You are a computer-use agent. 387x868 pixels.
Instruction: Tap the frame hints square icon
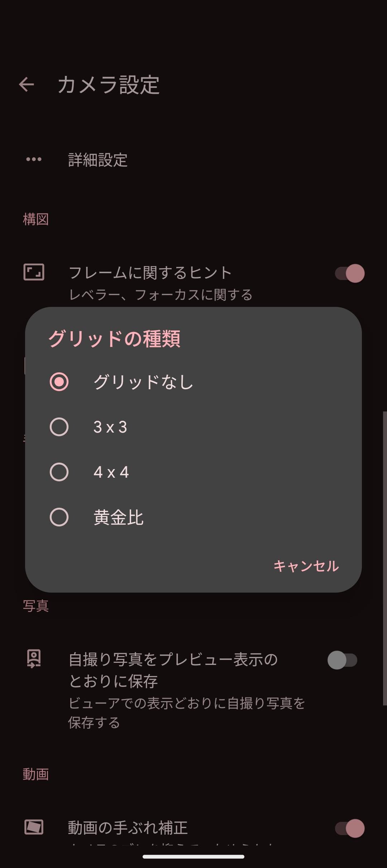[34, 272]
